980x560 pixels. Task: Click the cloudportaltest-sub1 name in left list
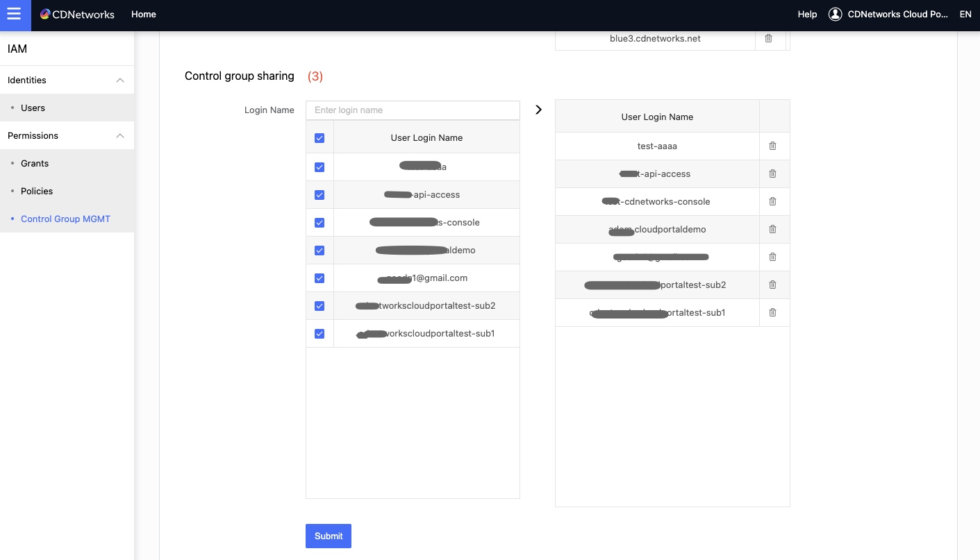coord(425,334)
